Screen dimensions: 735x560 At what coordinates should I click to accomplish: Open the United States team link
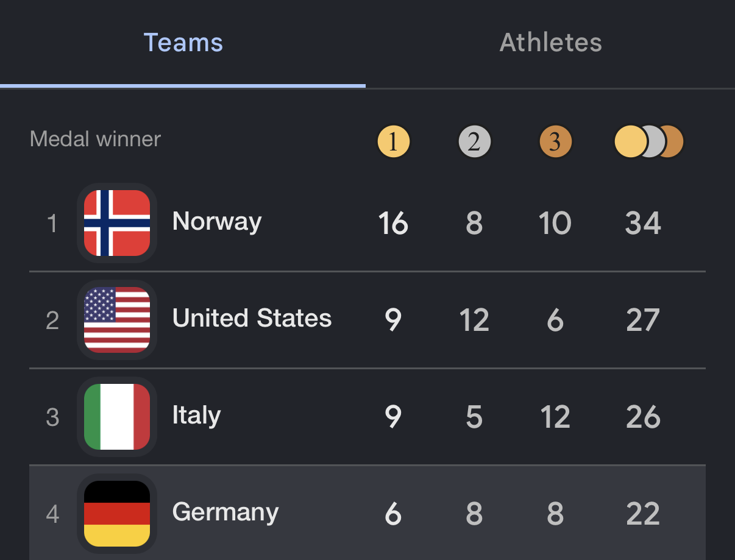pyautogui.click(x=252, y=319)
